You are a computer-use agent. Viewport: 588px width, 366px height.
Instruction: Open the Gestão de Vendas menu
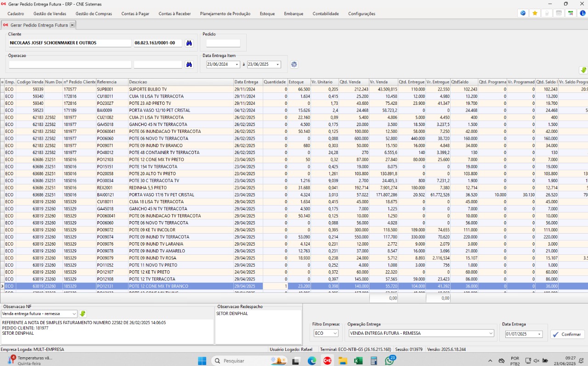(50, 14)
